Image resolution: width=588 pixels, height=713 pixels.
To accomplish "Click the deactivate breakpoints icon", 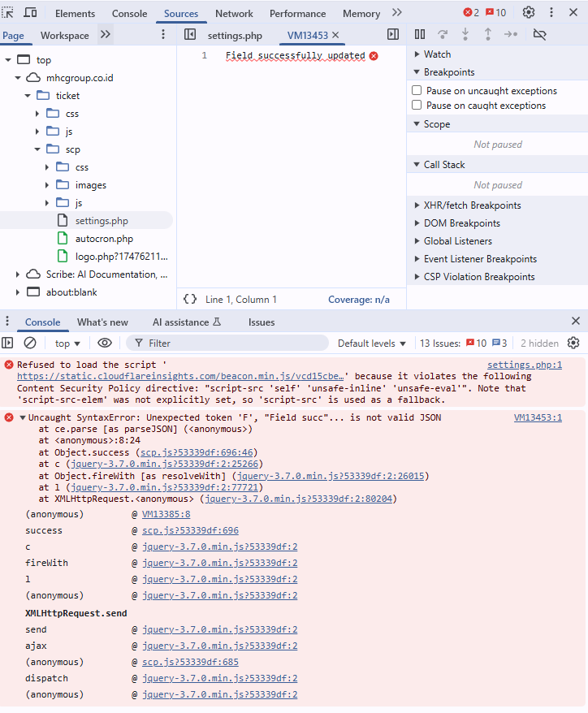I will (539, 34).
